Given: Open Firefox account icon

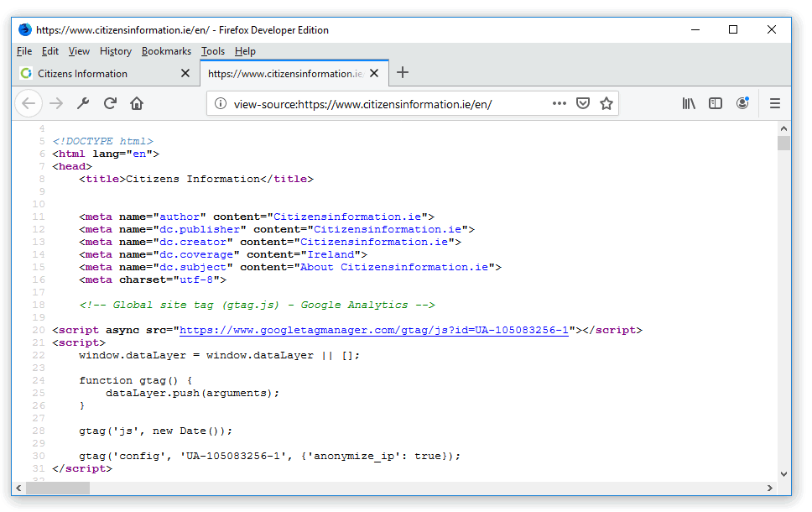Looking at the screenshot, I should pos(742,103).
